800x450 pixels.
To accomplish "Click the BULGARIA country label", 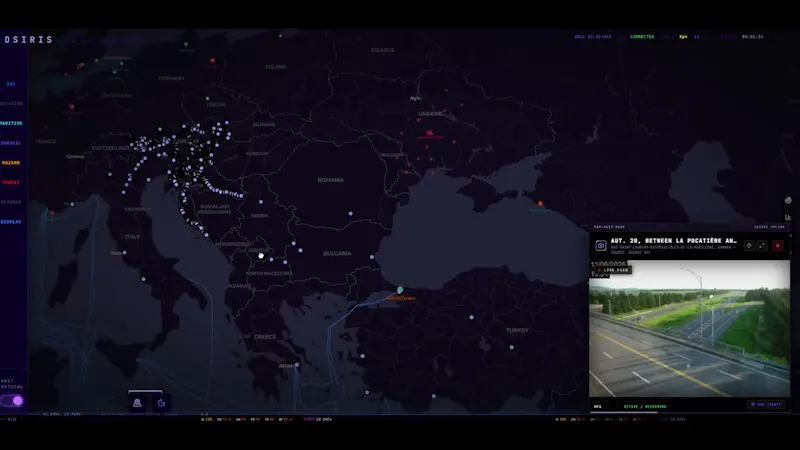I will pos(337,254).
